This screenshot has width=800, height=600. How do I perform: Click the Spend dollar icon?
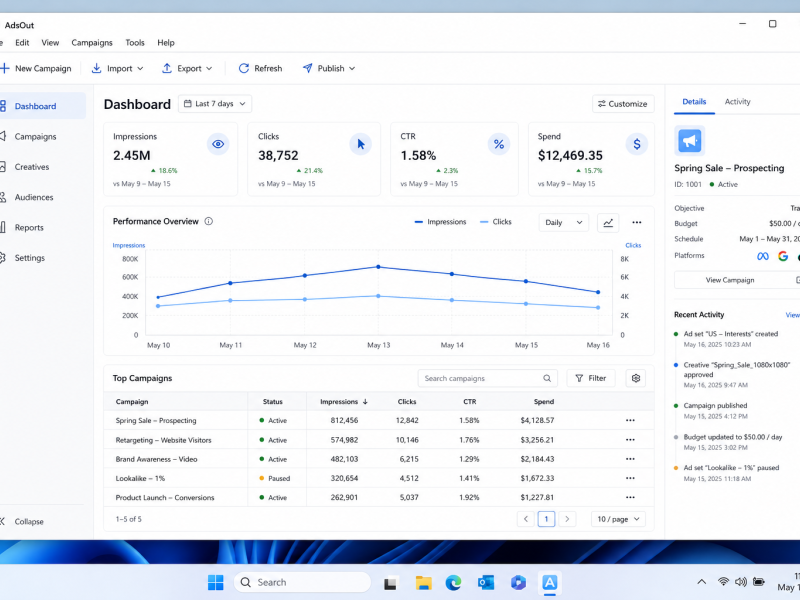637,144
